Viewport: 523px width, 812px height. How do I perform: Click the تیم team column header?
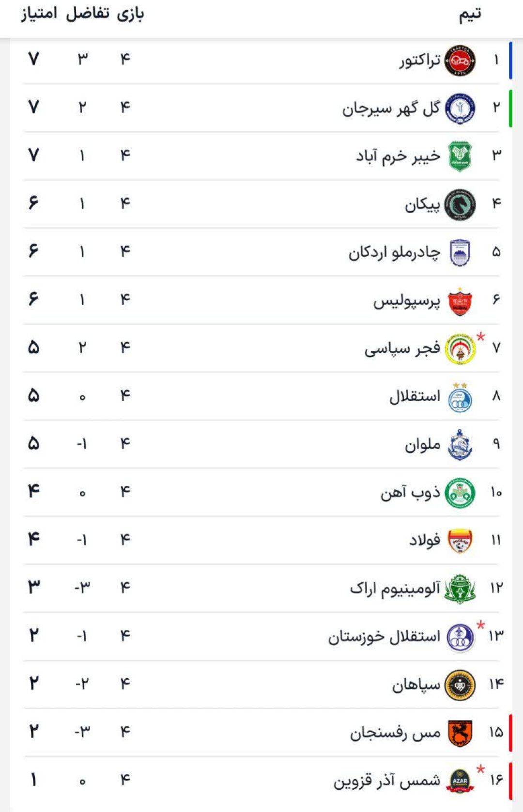coord(470,15)
